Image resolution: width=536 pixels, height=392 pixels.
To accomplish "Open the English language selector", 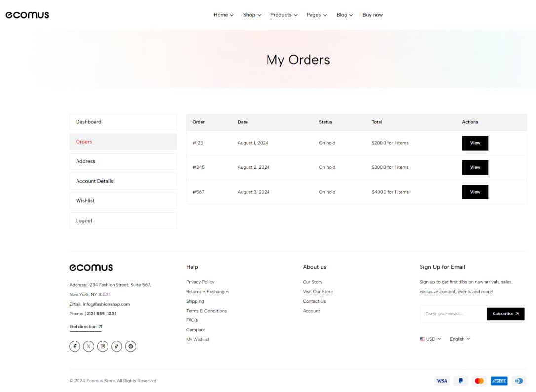I will coord(460,339).
